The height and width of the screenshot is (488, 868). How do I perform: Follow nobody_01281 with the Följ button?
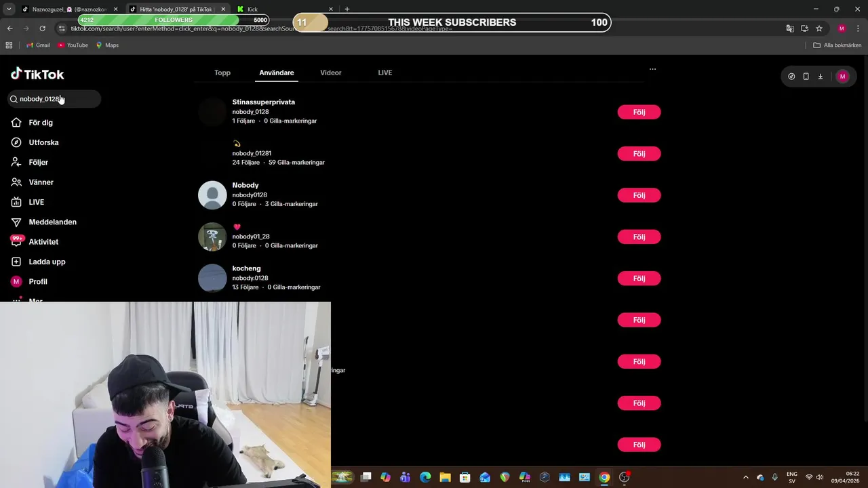coord(639,154)
